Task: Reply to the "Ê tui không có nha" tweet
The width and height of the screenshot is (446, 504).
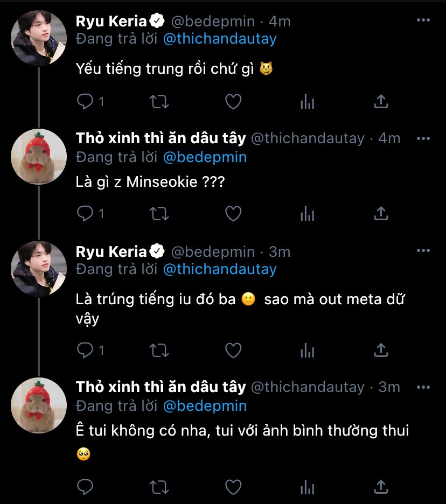Action: click(85, 487)
